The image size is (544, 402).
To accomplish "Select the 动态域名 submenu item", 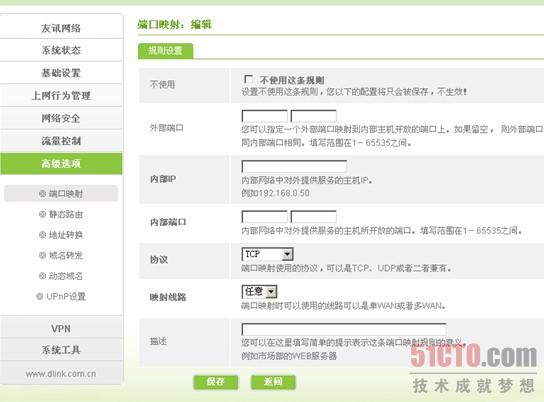I will tap(61, 276).
